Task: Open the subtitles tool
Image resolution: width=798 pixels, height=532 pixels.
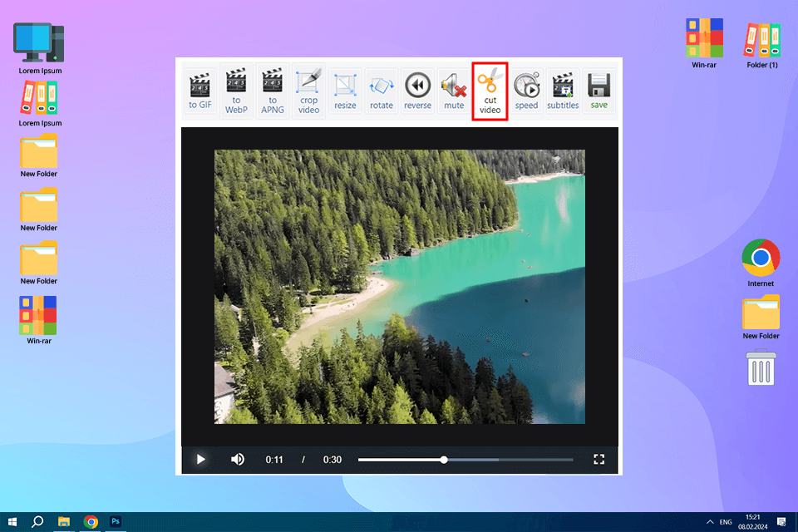Action: [x=563, y=91]
